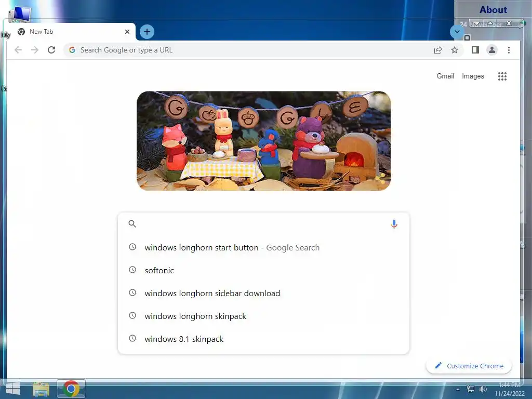Select suggestion windows longhorn start button
532x399 pixels.
pos(263,248)
